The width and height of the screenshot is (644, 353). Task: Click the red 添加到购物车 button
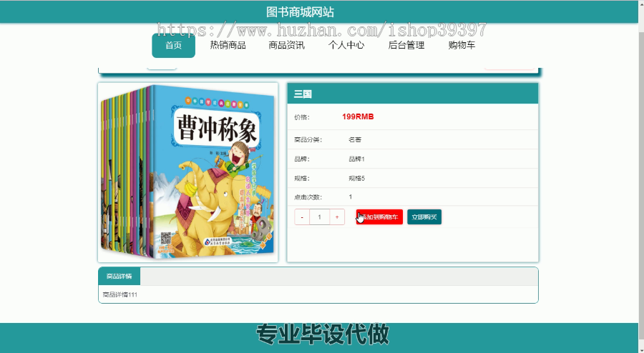[379, 217]
